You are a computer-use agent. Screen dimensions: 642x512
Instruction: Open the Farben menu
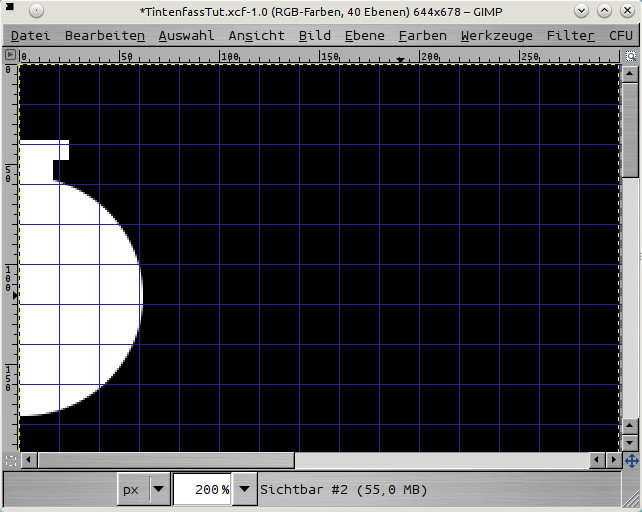pyautogui.click(x=422, y=35)
